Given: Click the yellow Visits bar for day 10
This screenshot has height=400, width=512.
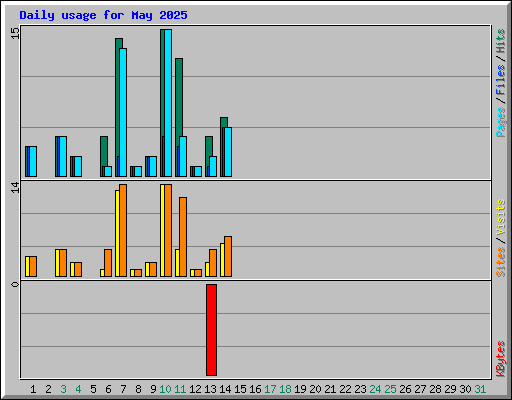Looking at the screenshot, I should [x=162, y=230].
